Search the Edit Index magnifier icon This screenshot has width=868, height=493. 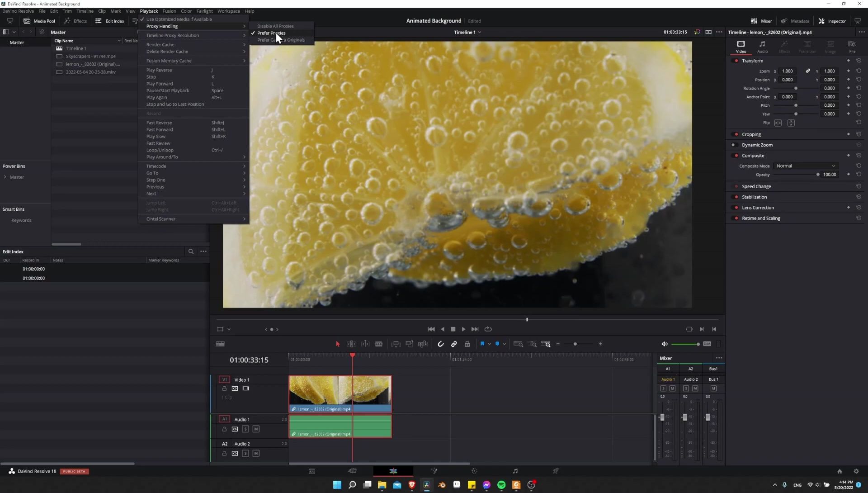pyautogui.click(x=191, y=251)
